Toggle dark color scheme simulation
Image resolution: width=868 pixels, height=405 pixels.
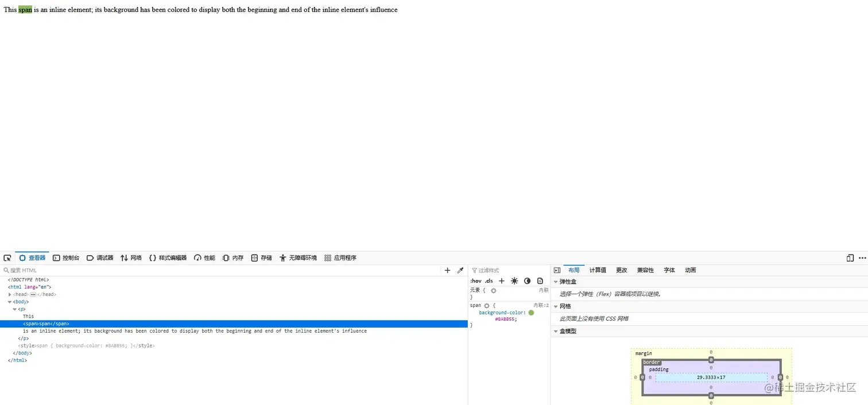tap(527, 281)
